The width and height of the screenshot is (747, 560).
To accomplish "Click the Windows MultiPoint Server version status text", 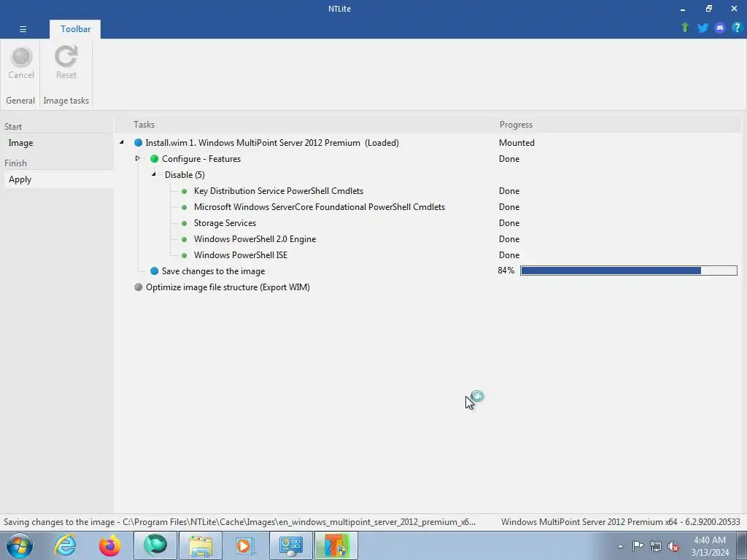I will [620, 522].
